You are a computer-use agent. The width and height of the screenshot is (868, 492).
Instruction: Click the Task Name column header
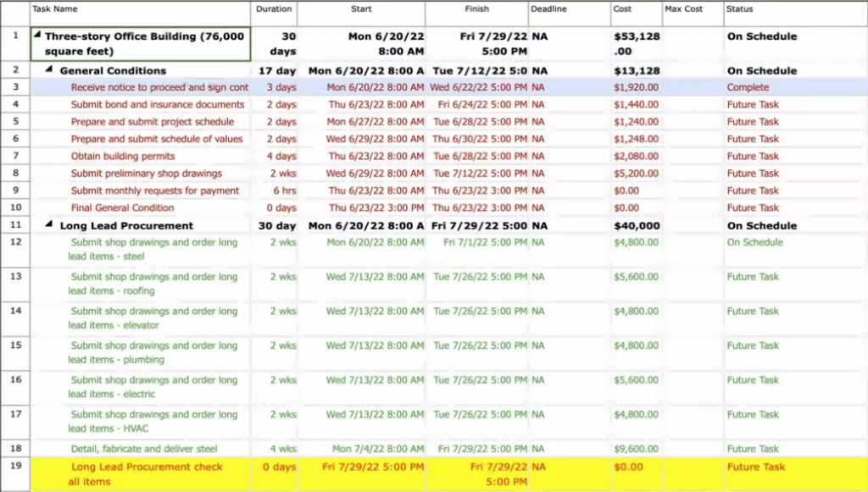pos(54,8)
